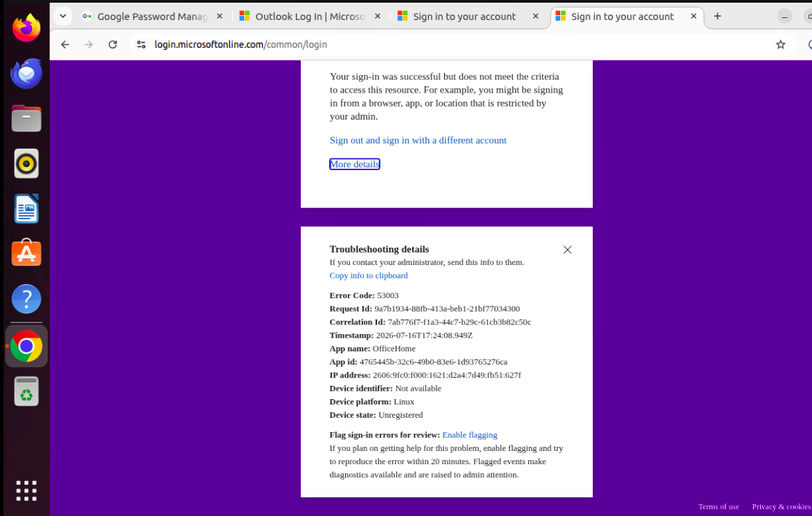Launch LibreOffice Writer from the dock
The height and width of the screenshot is (516, 812).
pos(26,209)
